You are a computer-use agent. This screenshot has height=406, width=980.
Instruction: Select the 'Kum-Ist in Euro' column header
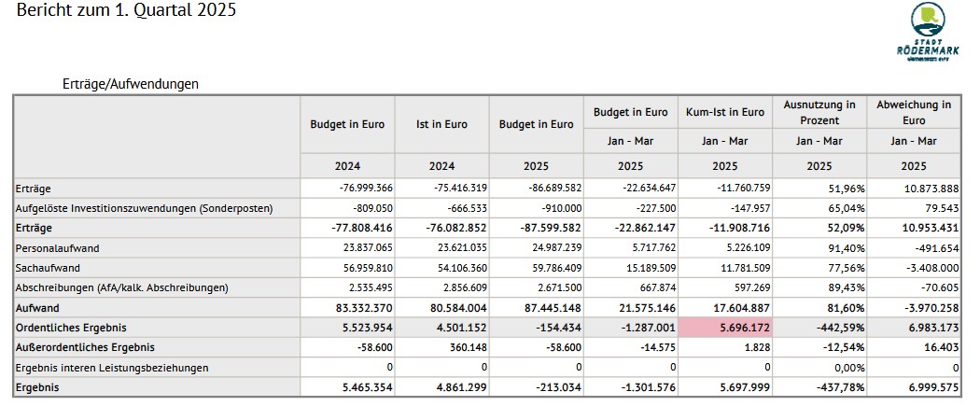723,112
